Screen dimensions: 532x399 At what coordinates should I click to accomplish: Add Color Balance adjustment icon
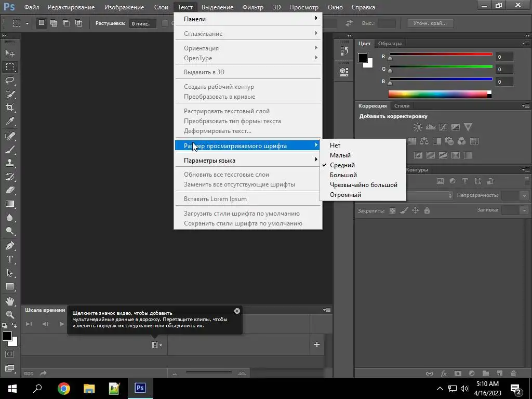(424, 141)
